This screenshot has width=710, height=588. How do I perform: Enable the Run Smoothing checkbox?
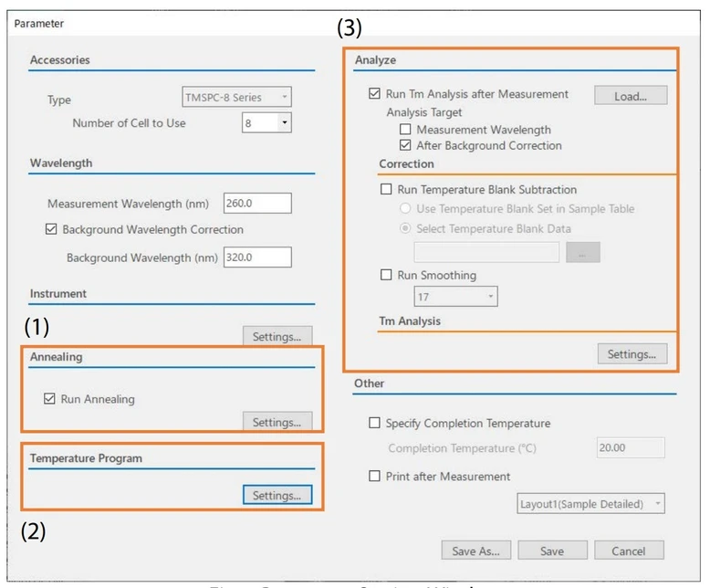coord(385,275)
